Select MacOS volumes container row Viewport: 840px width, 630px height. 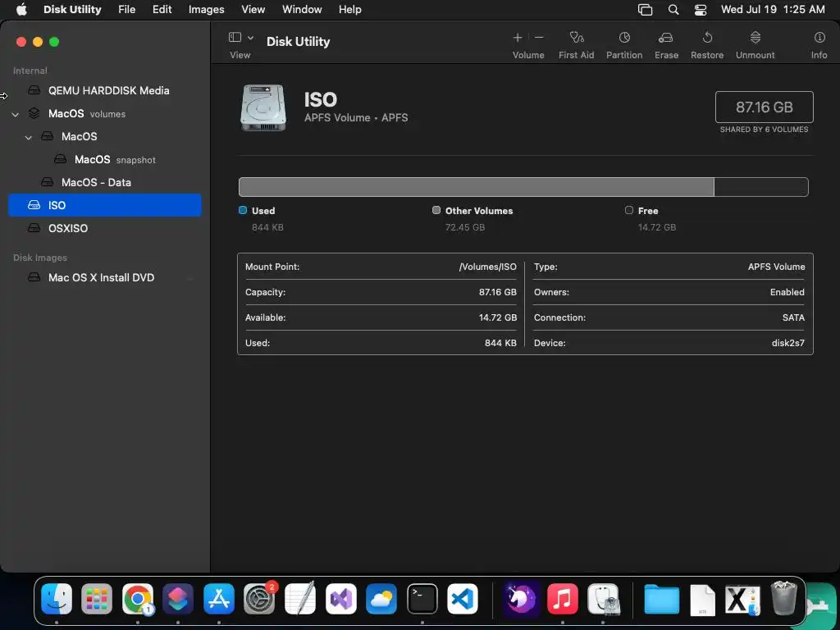104,113
